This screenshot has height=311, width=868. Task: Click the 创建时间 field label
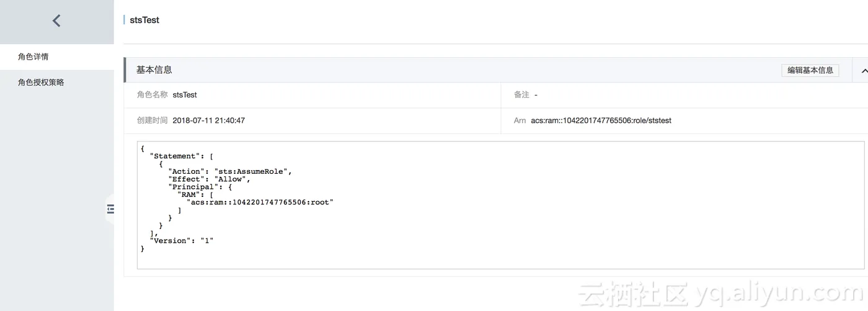pyautogui.click(x=152, y=120)
